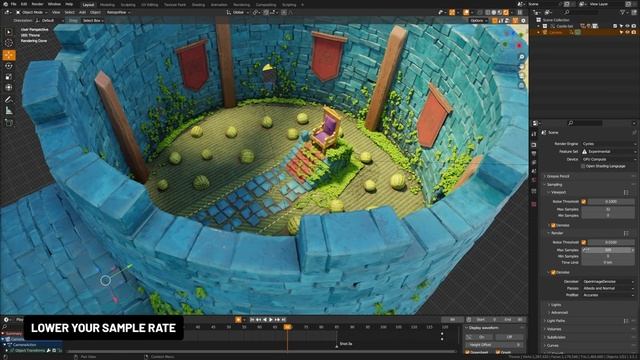Select the Scale tool in the left toolbar
Viewport: 640px width, 360px height.
coord(9,77)
